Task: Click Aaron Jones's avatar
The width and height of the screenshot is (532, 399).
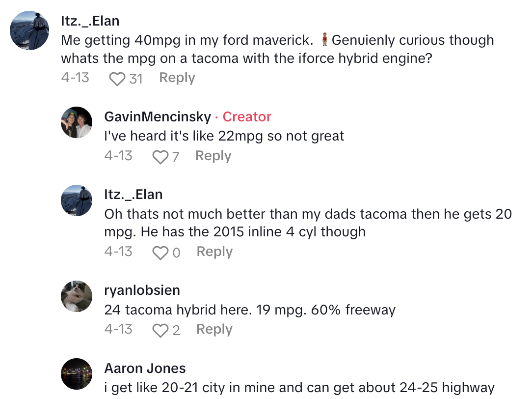Action: pyautogui.click(x=77, y=374)
